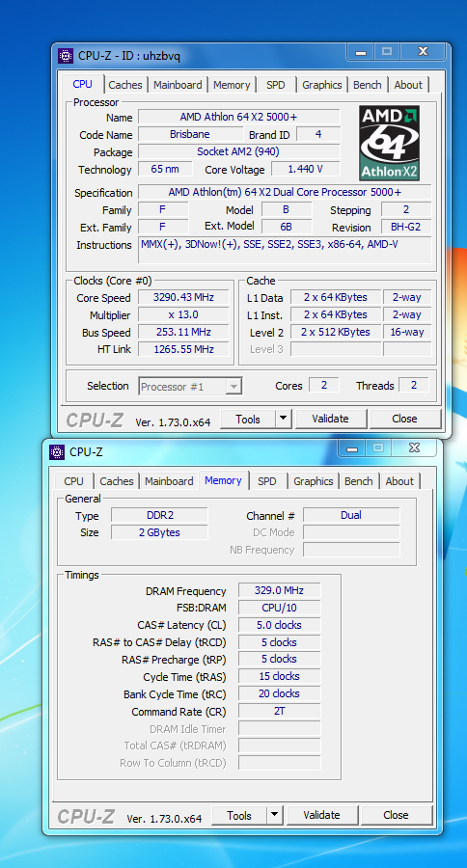Click Validate button in lower CPU-Z window

tap(321, 815)
